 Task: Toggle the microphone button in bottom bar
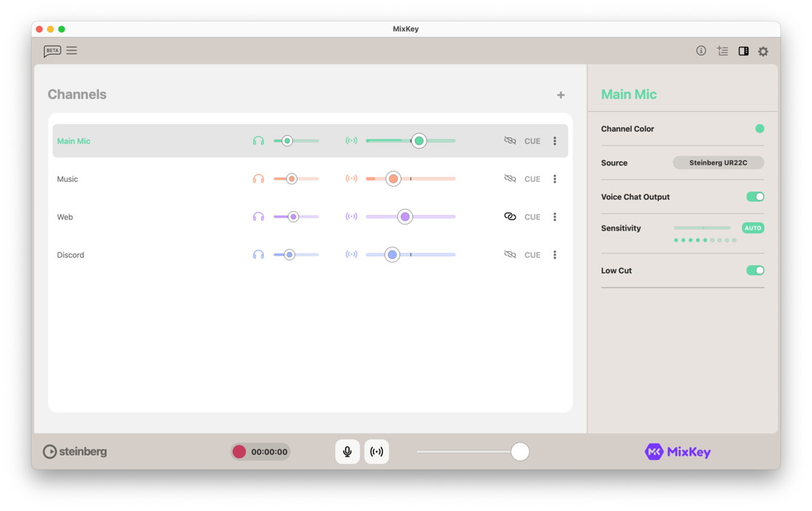(x=348, y=452)
